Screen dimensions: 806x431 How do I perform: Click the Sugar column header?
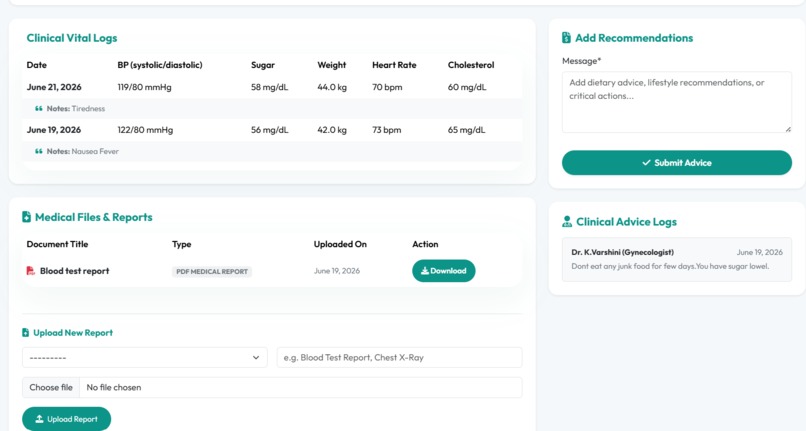(263, 65)
